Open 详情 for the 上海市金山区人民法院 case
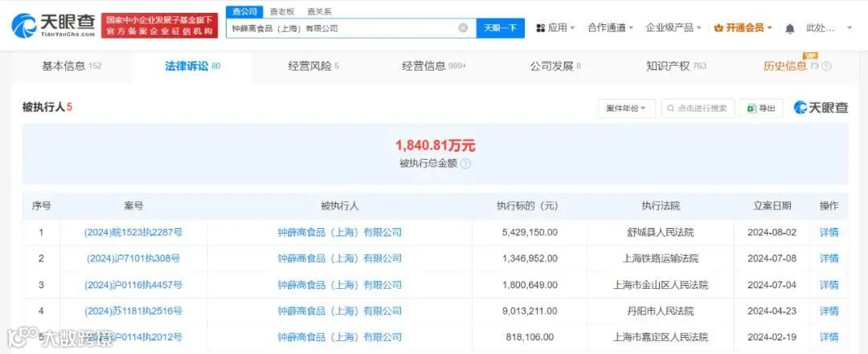The height and width of the screenshot is (354, 868). [829, 286]
